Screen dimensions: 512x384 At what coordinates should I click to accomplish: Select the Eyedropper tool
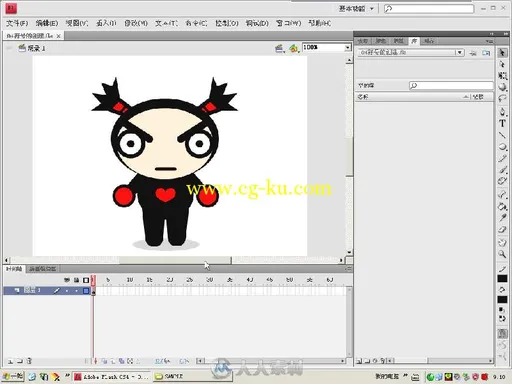[x=502, y=218]
